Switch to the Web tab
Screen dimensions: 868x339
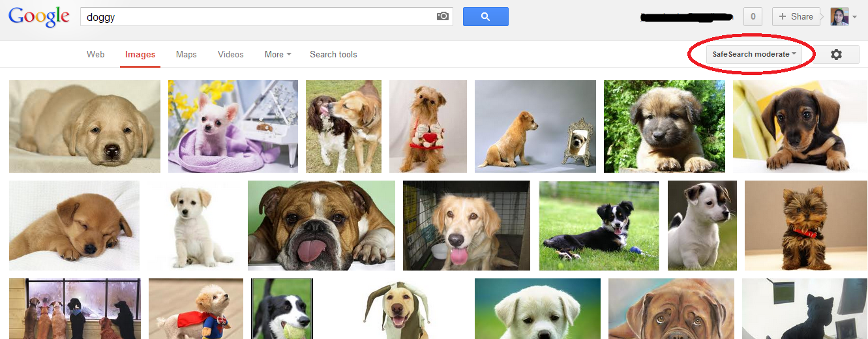pyautogui.click(x=96, y=55)
